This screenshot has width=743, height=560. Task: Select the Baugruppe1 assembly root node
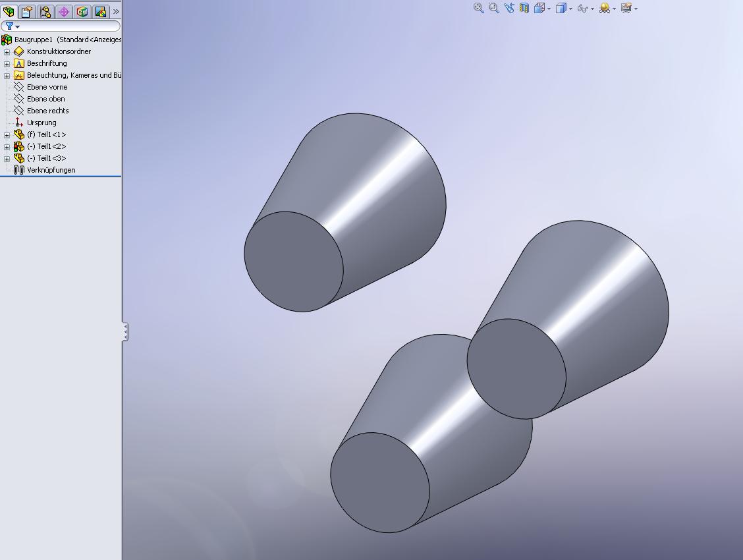[x=67, y=40]
